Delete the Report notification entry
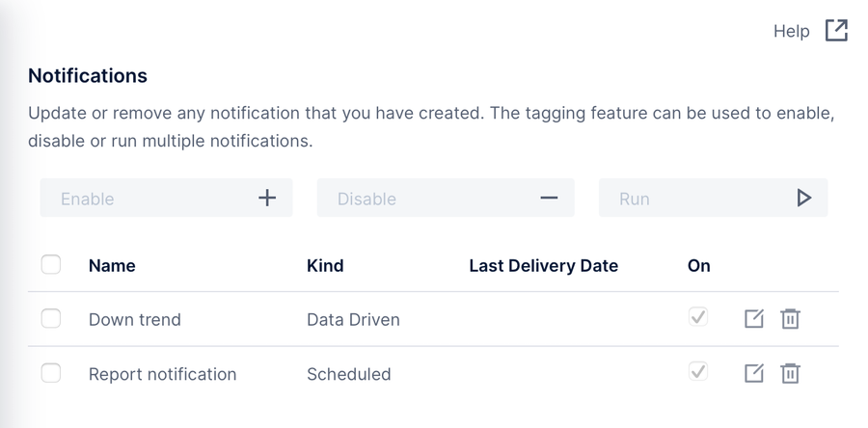 coord(790,373)
